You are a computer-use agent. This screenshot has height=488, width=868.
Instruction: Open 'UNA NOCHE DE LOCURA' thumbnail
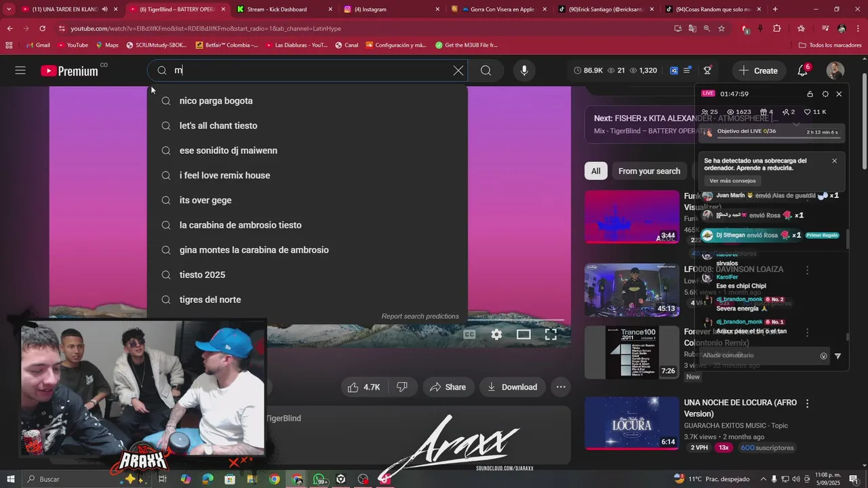[631, 424]
